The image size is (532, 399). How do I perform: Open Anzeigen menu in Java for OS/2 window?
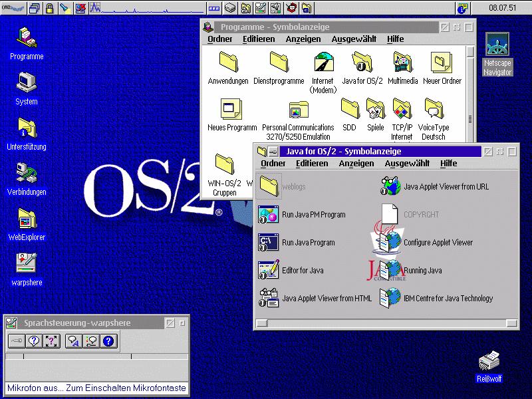(x=356, y=164)
